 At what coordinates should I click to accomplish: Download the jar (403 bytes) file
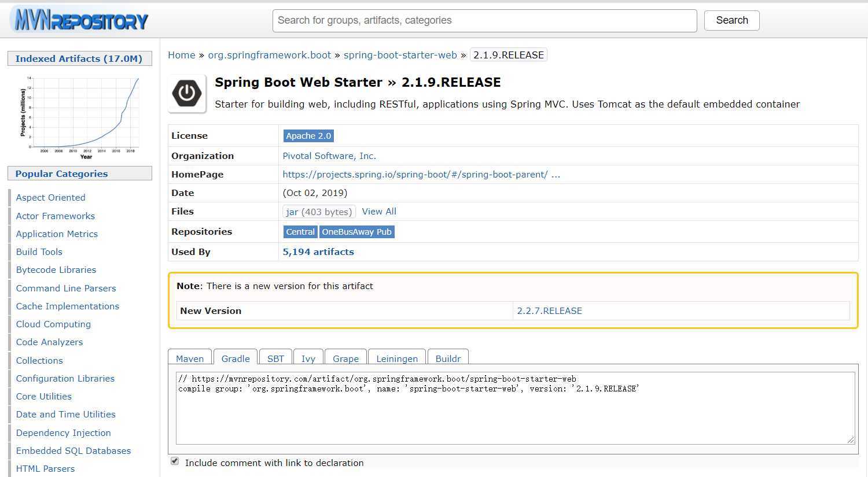[319, 212]
